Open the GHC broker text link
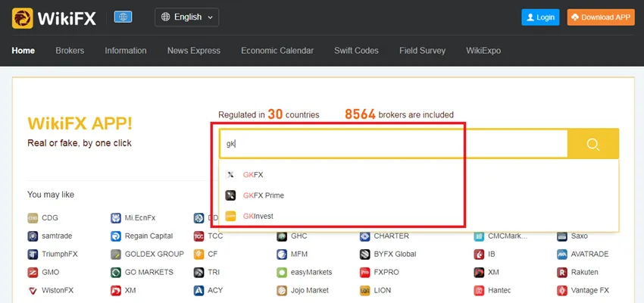Viewport: 644px width, 303px height. tap(299, 236)
